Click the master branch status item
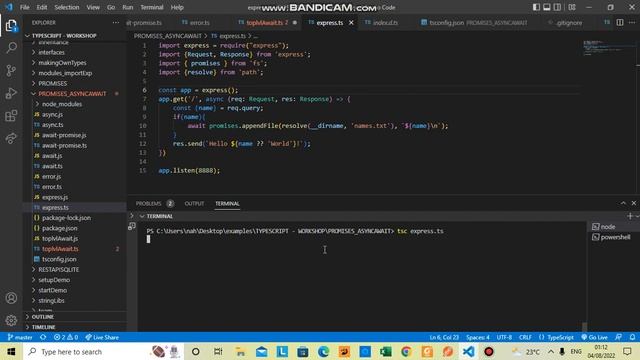Image resolution: width=640 pixels, height=360 pixels. point(20,337)
